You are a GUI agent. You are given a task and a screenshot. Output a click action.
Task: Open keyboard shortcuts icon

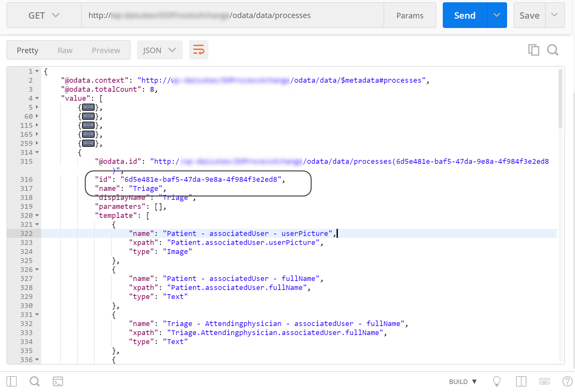pos(544,381)
